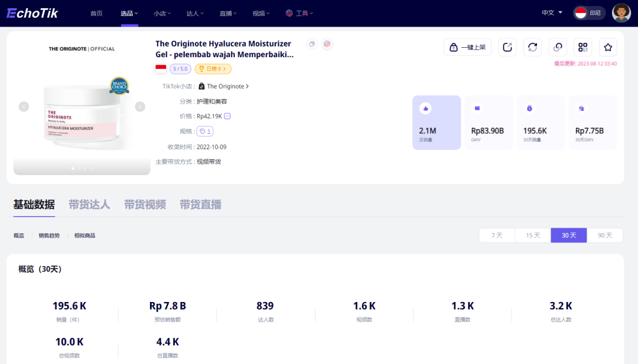
Task: Jump to 概览 section anchor
Action: (19, 235)
